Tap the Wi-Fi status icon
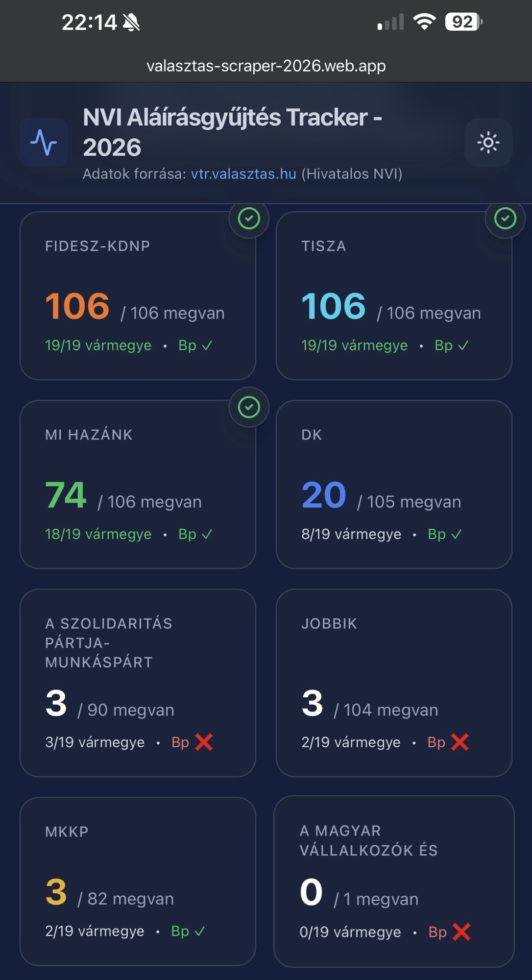This screenshot has height=980, width=532. pyautogui.click(x=424, y=22)
